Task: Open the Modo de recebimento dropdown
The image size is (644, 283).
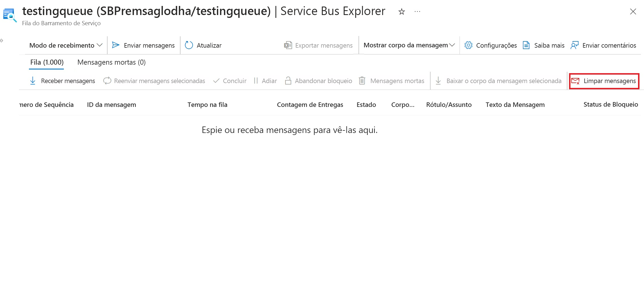Action: (x=66, y=45)
